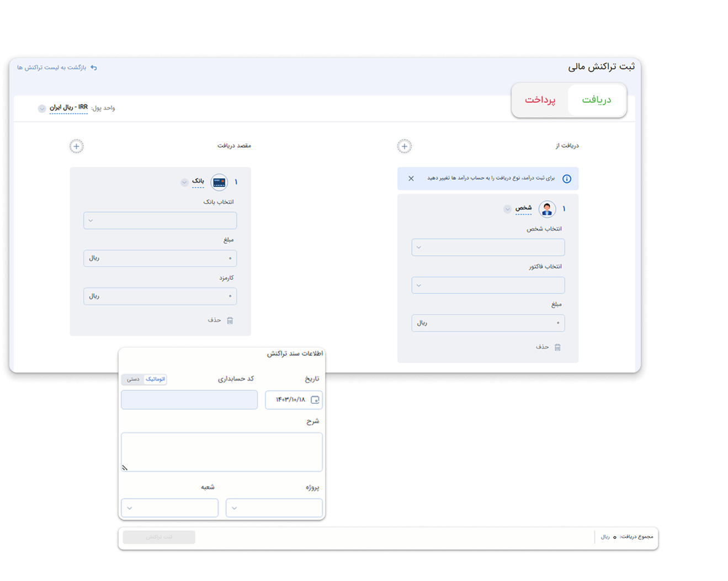Switch accounting code to دستی
This screenshot has height=581, width=728.
(x=133, y=380)
